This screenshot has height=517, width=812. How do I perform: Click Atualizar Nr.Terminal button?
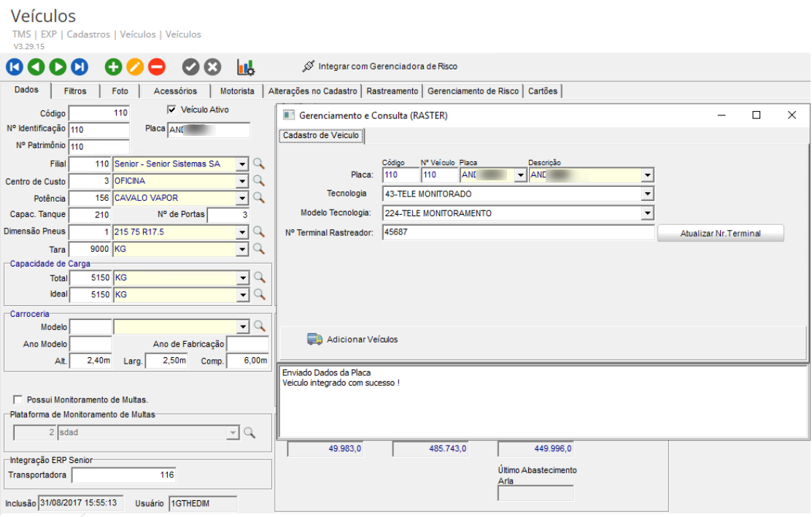(x=721, y=233)
